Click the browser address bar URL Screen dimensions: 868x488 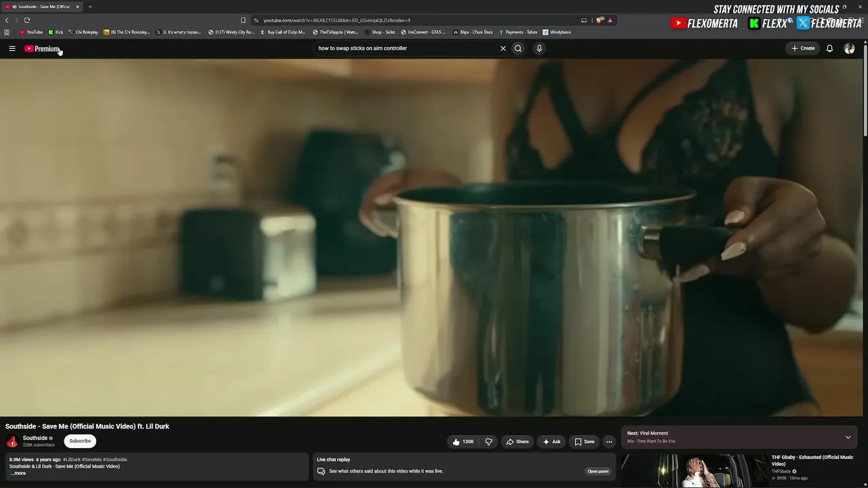click(337, 20)
